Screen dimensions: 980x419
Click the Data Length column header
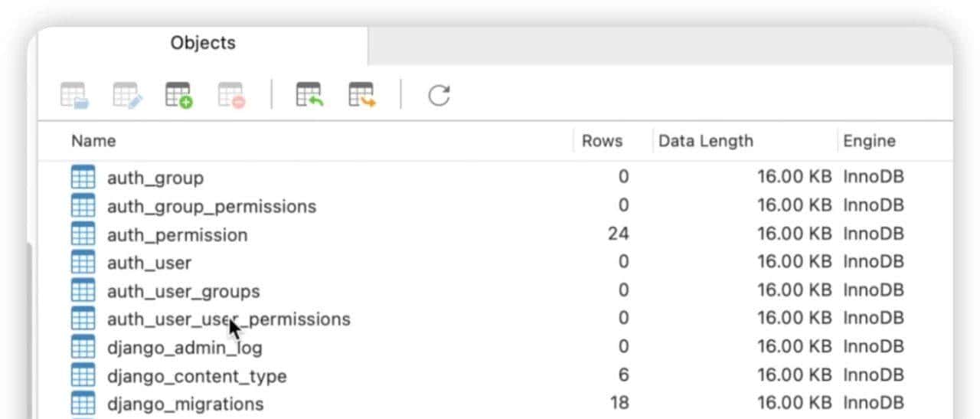click(x=705, y=141)
